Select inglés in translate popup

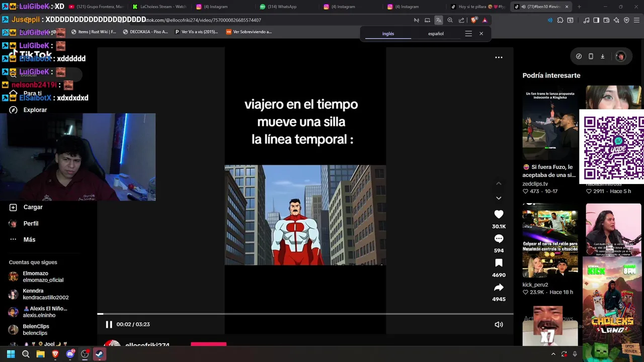[388, 34]
